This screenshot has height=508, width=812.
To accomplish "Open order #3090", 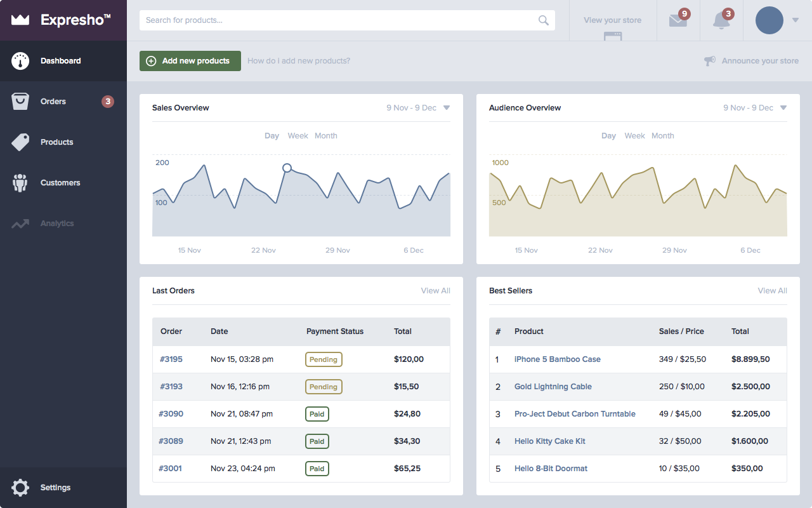I will pos(171,414).
